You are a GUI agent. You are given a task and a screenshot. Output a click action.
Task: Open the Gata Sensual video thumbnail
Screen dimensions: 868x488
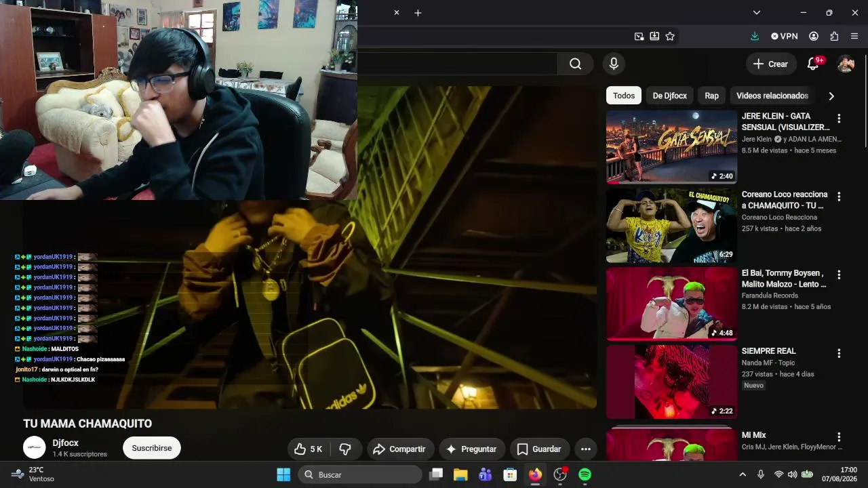tap(671, 146)
